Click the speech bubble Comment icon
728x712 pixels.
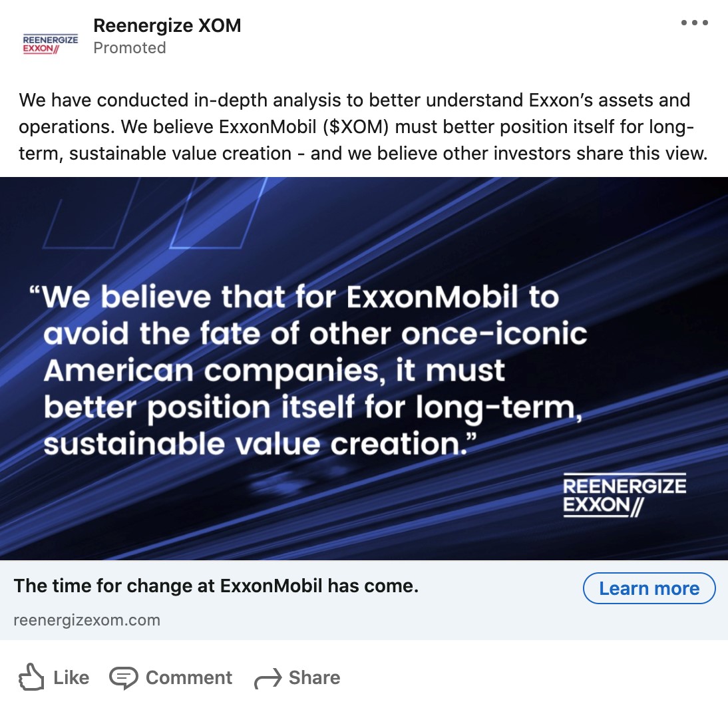coord(123,678)
